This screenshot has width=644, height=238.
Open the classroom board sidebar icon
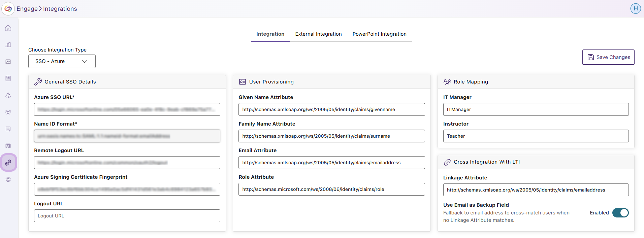[8, 146]
